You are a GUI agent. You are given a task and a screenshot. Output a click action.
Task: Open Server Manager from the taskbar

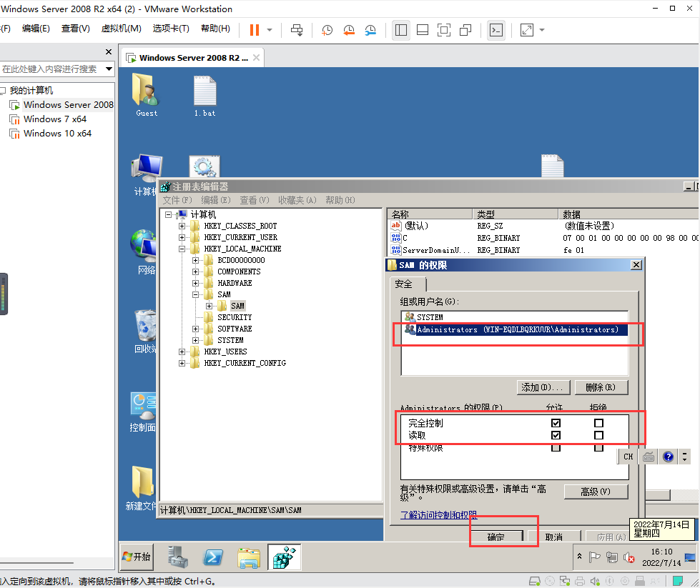tap(177, 557)
